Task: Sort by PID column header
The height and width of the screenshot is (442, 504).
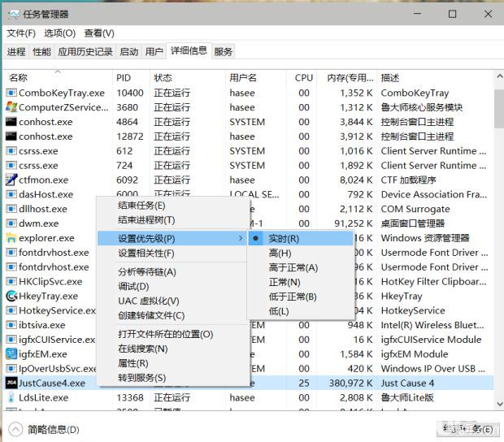Action: tap(131, 77)
